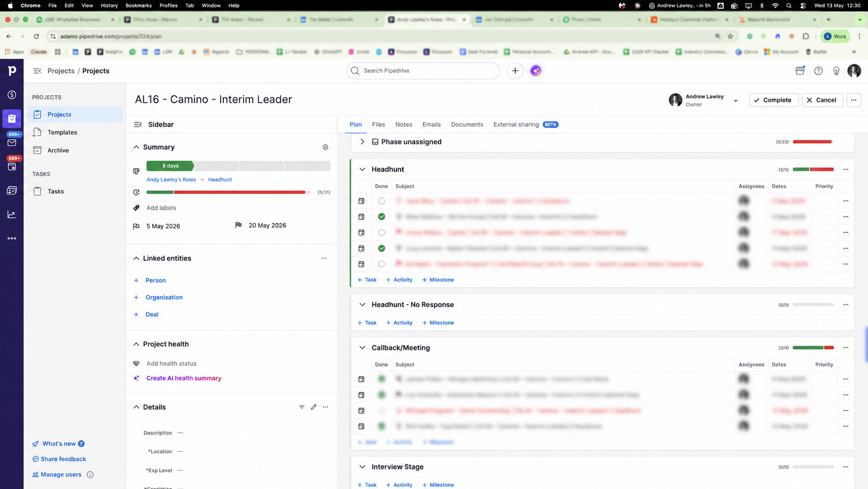Click the 8 days stage progress bar
Screen dimensions: 868x489
pyautogui.click(x=170, y=166)
